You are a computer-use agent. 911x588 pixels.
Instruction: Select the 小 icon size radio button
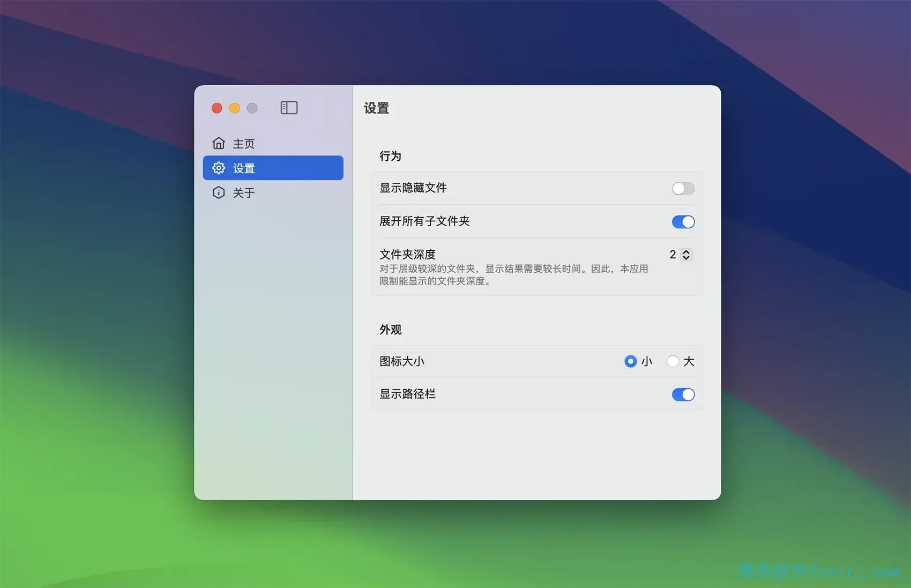click(630, 361)
